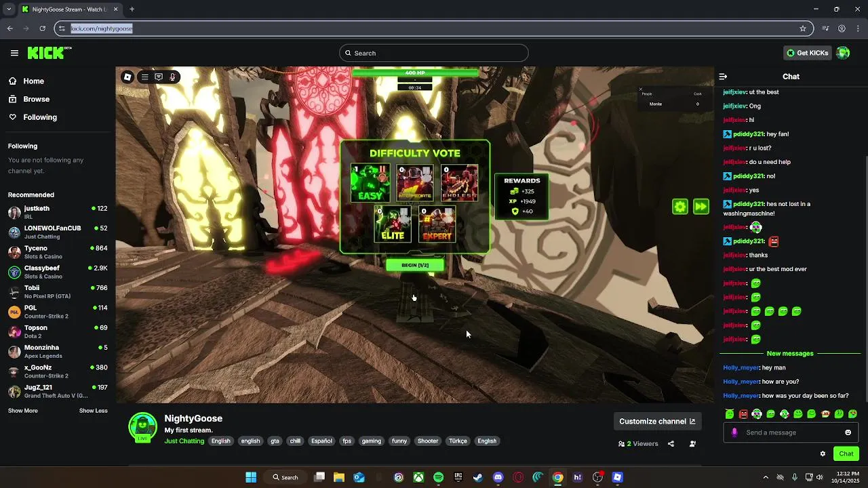The width and height of the screenshot is (868, 488).
Task: Vote for Endless difficulty card
Action: pyautogui.click(x=459, y=183)
